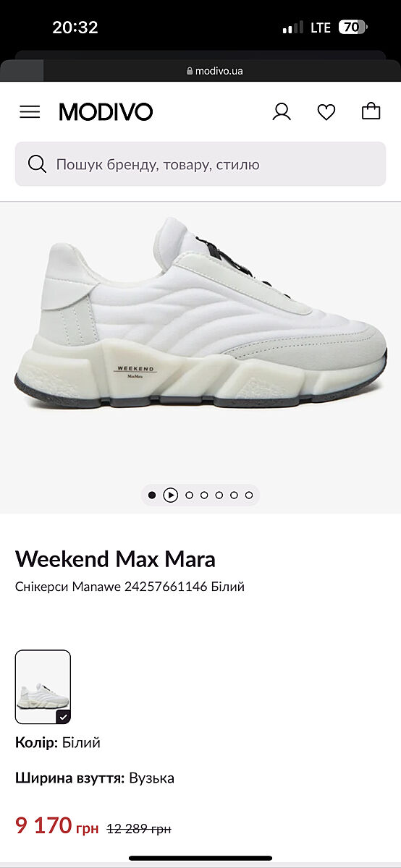Play the product video in gallery
Screen dimensions: 401x868
[171, 495]
